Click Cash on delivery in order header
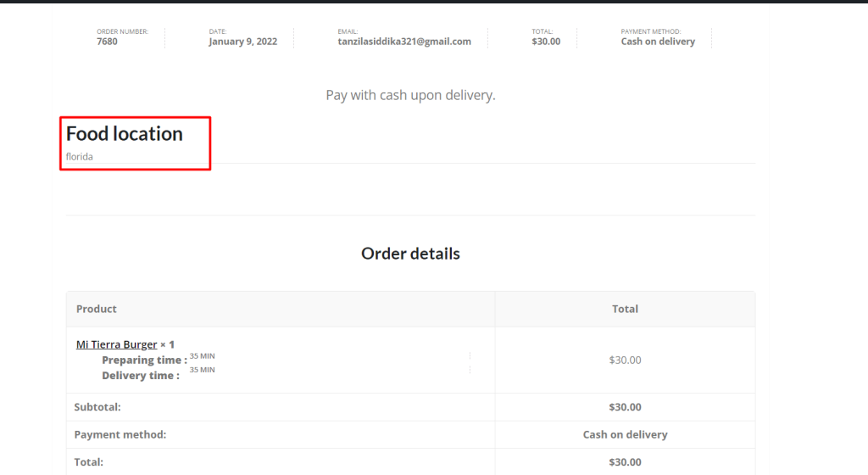The image size is (868, 475). 658,42
